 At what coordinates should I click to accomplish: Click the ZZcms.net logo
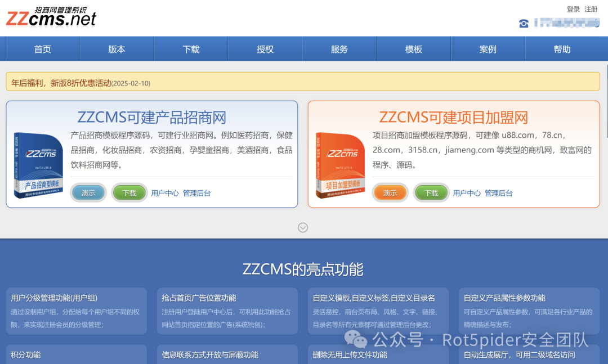click(51, 17)
